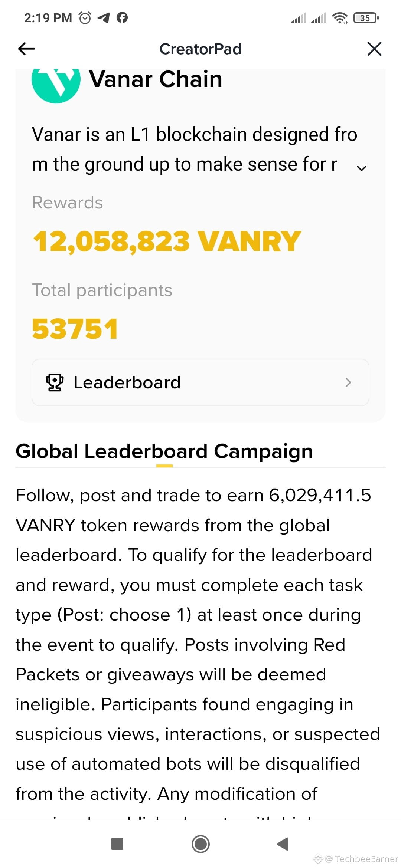Tap the Leaderboard right chevron arrow

point(348,382)
